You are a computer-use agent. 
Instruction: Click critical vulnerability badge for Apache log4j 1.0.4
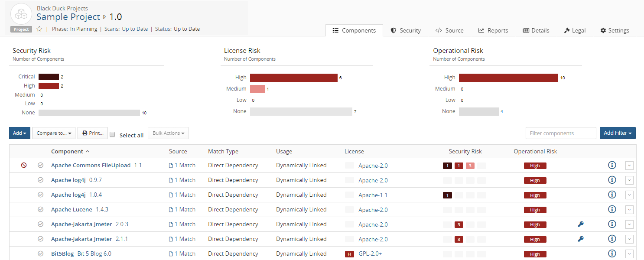[448, 195]
